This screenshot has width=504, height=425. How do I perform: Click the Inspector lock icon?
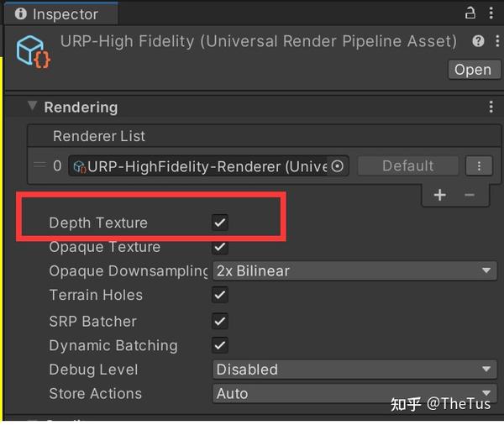(x=470, y=13)
